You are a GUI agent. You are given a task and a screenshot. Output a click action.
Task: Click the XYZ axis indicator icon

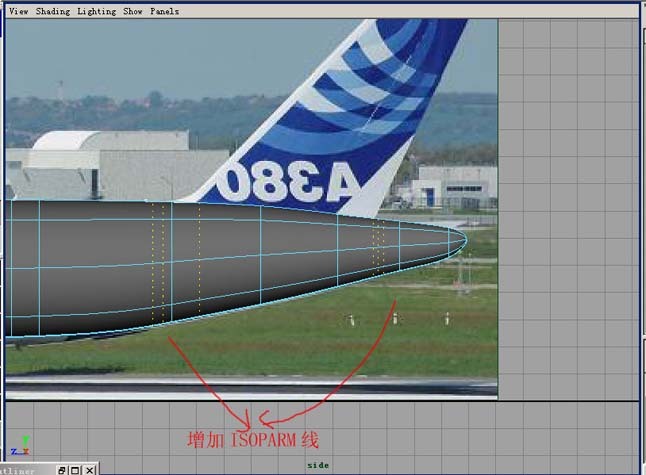(21, 446)
